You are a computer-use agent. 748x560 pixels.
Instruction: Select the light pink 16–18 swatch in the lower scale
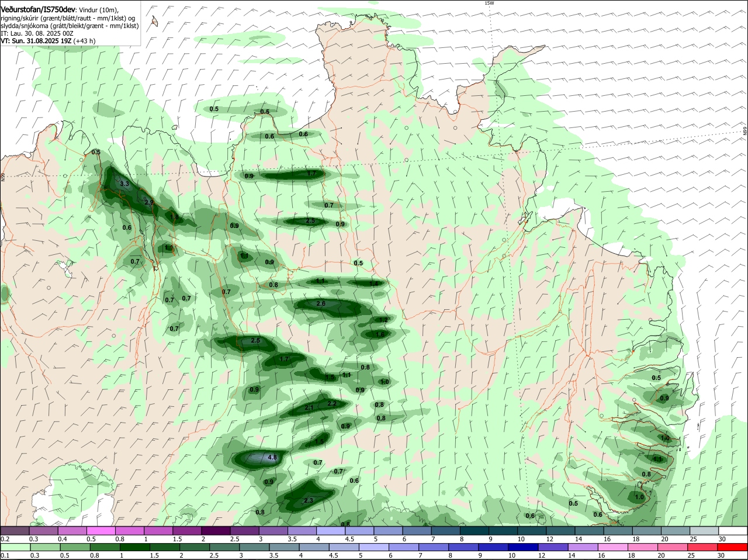tap(613, 547)
